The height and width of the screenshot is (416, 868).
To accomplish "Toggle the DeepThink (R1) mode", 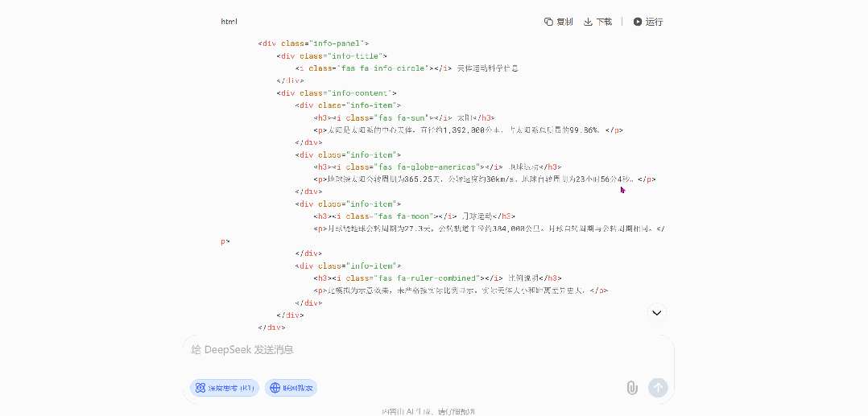I will tap(225, 388).
